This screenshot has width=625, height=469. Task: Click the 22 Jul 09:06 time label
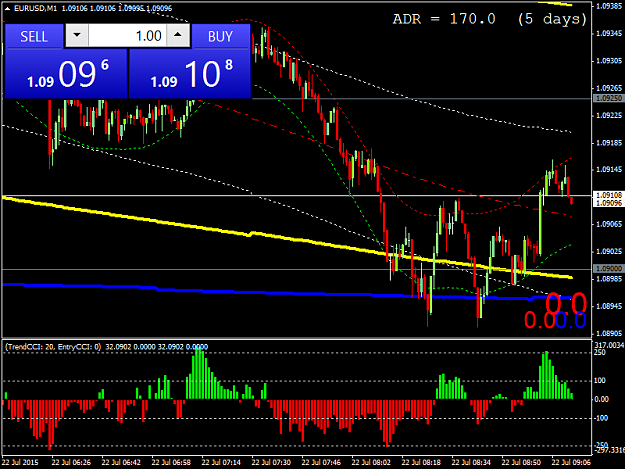point(571,463)
